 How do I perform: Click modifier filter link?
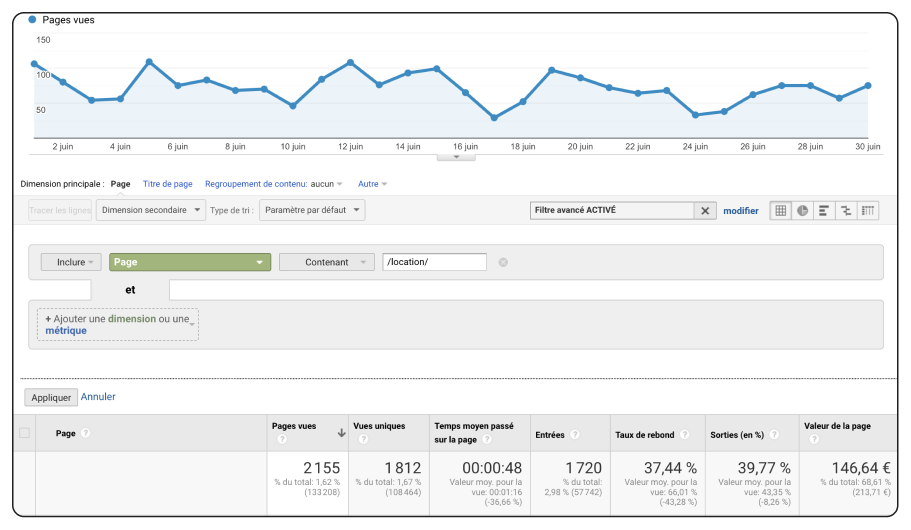[x=741, y=211]
